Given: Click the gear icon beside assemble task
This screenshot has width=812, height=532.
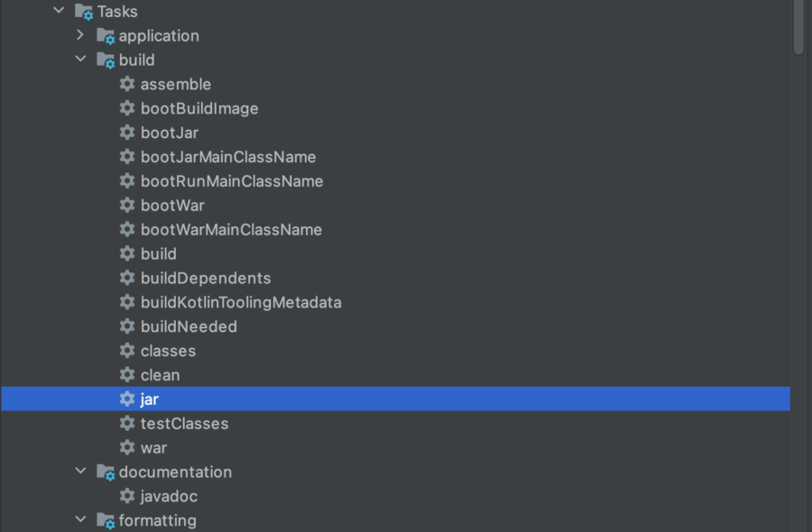Looking at the screenshot, I should pos(127,84).
